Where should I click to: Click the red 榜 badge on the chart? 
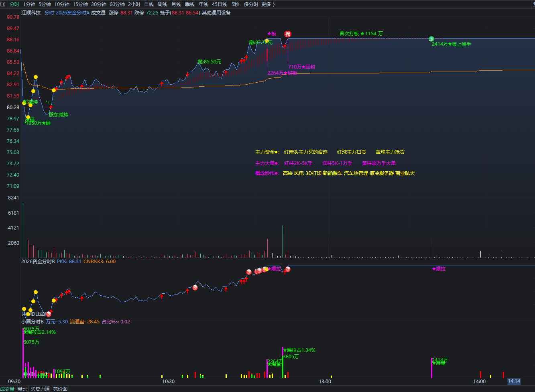[288, 34]
